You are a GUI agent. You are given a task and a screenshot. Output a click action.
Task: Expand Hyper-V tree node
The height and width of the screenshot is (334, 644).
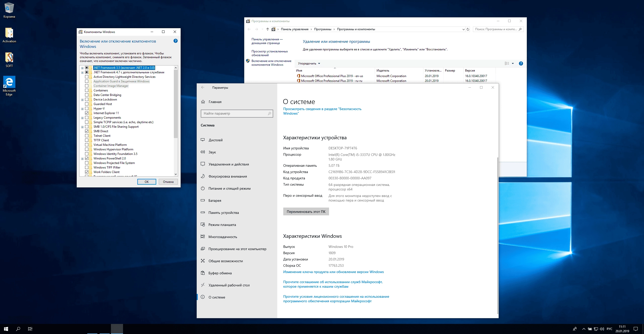coord(82,109)
